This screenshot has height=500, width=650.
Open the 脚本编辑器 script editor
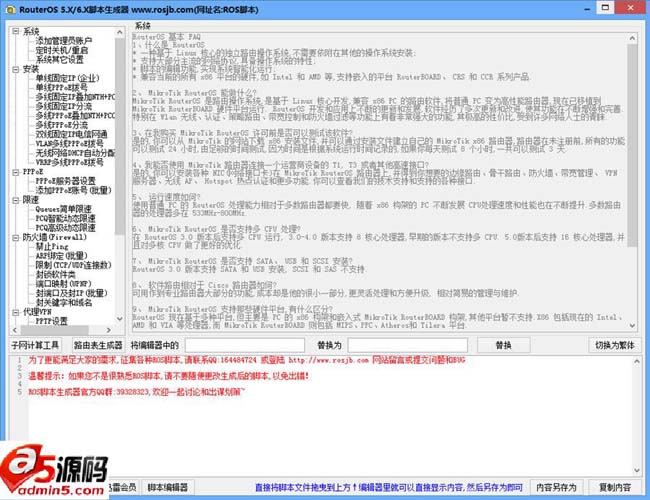tap(168, 487)
